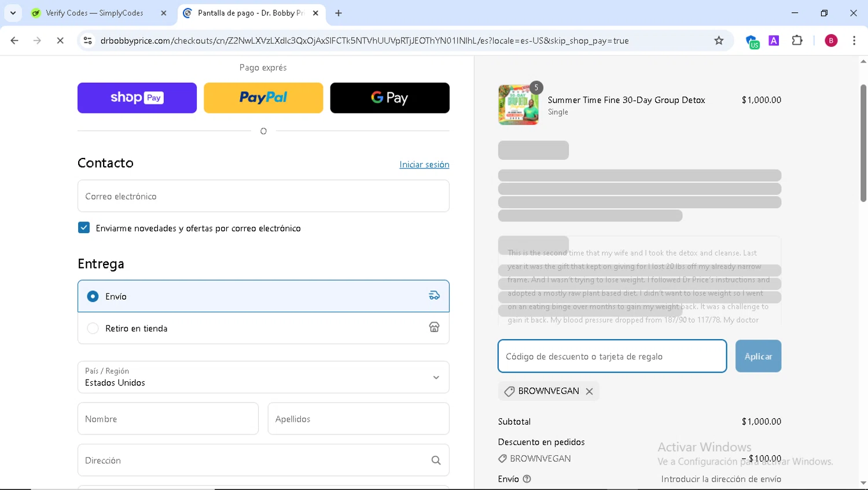View site information icon in address bar
Screen dimensions: 868x490
[87, 40]
